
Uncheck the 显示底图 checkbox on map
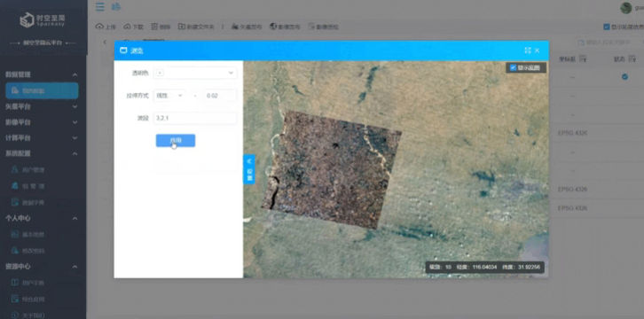point(513,67)
